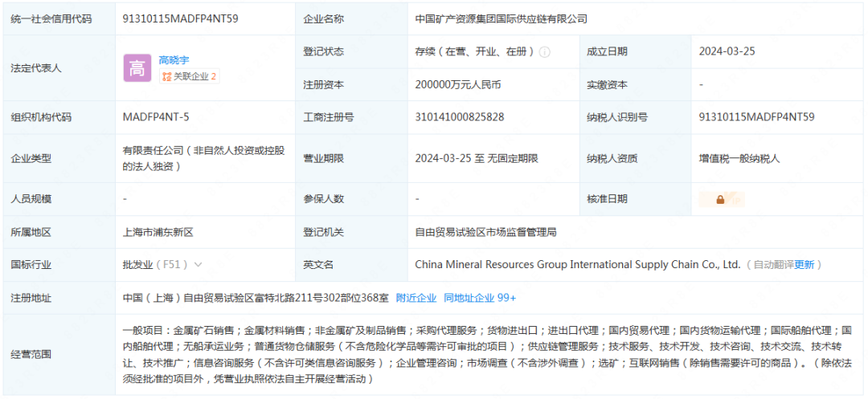This screenshot has width=868, height=399.
Task: Click the 统一社会信用代码 label
Action: (x=51, y=18)
